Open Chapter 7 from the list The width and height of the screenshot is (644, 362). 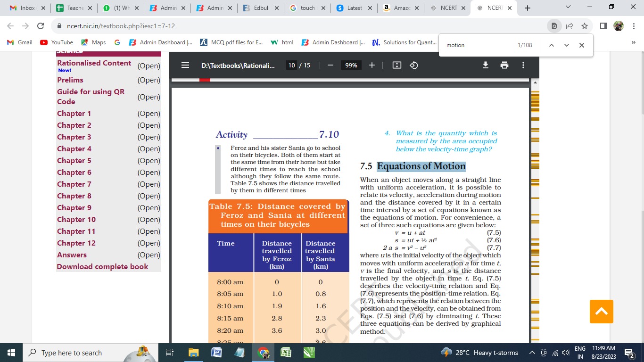74,184
